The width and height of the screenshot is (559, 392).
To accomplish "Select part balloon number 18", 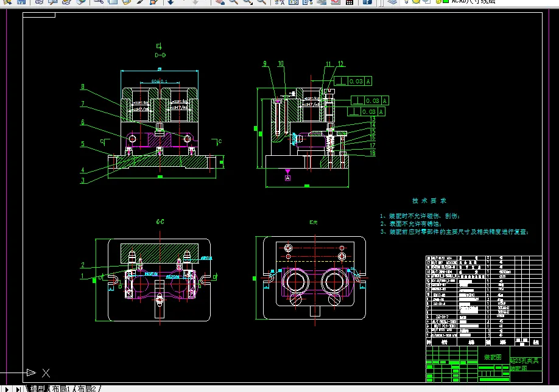I will (x=372, y=153).
